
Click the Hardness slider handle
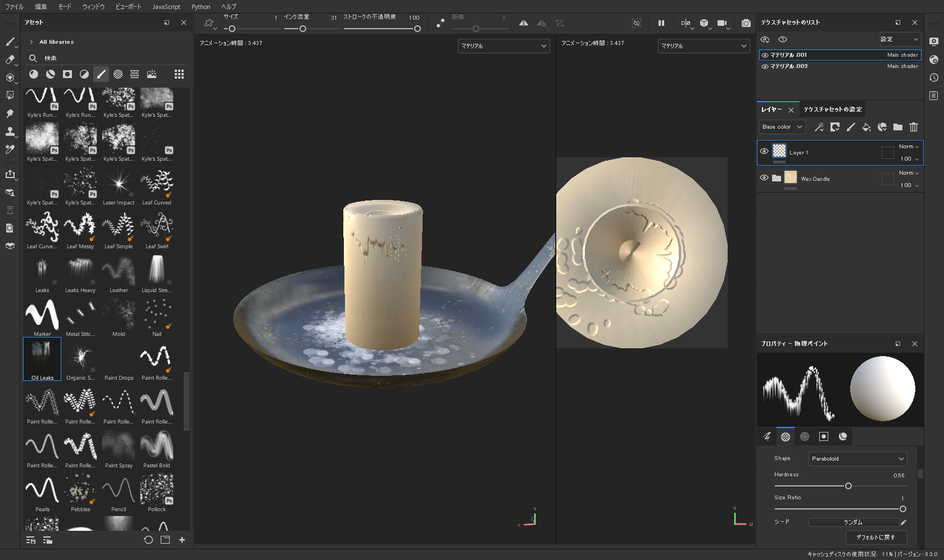[848, 486]
